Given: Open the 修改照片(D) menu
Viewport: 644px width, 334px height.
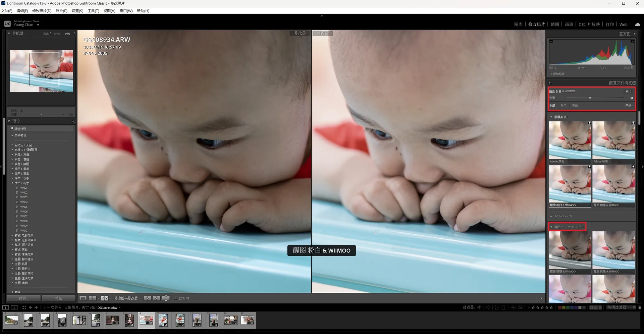Looking at the screenshot, I should point(42,11).
